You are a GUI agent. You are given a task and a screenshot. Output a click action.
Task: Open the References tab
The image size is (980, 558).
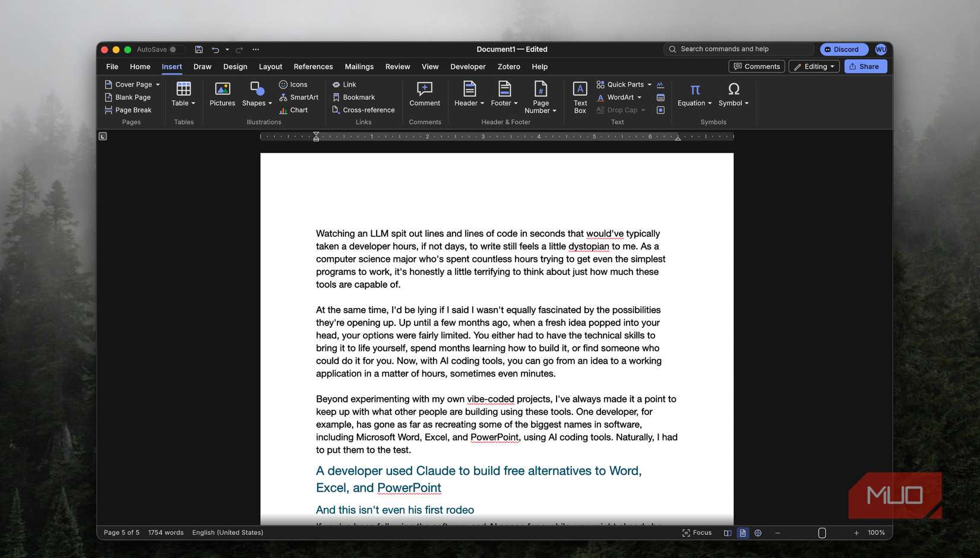tap(313, 66)
